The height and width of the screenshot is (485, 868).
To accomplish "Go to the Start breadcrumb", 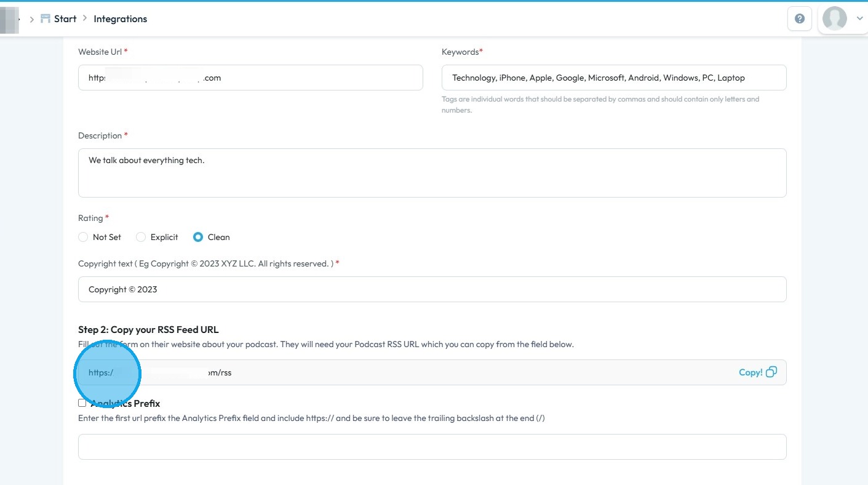I will [x=65, y=18].
